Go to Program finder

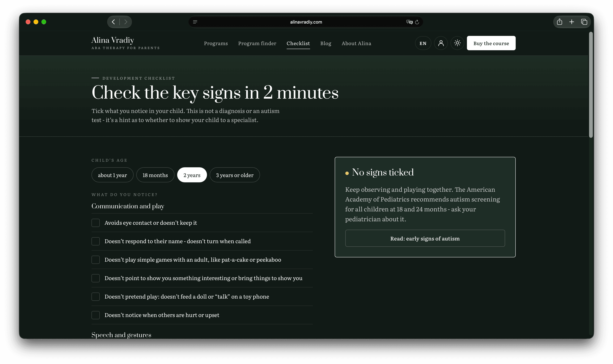[x=257, y=43]
